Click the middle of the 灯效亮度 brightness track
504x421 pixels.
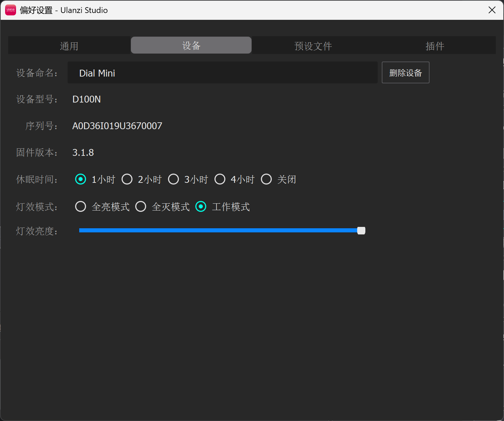pyautogui.click(x=222, y=230)
